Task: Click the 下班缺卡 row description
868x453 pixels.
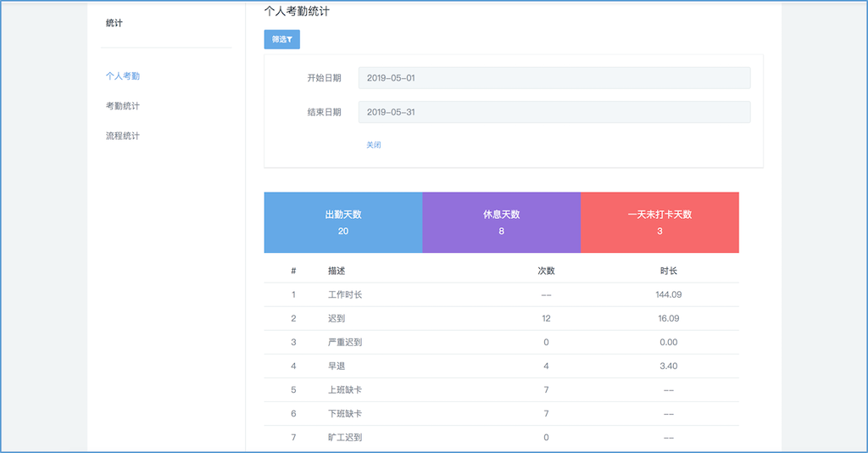Action: tap(345, 414)
